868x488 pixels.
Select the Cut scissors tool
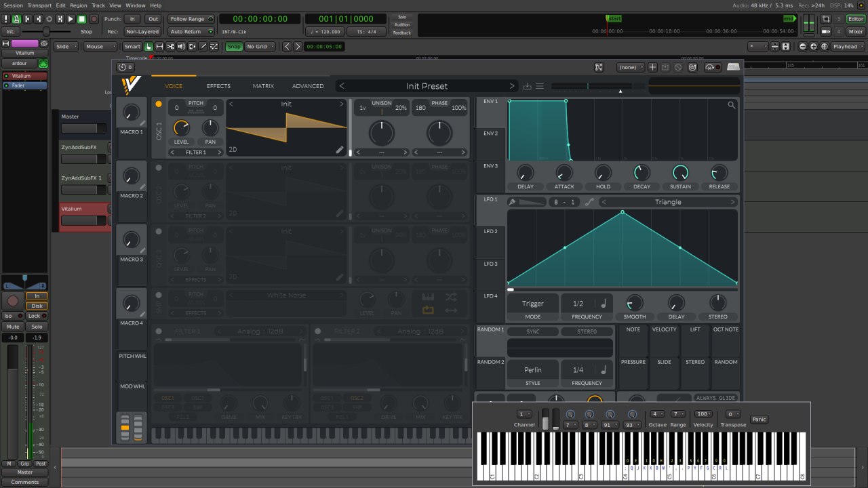(170, 47)
